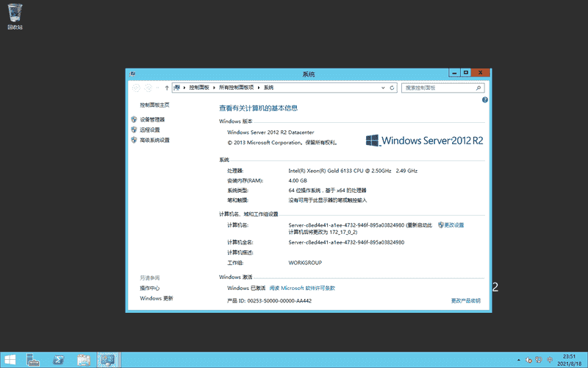Toggle the 中 input method indicator
Viewport: 588px width, 368px height.
point(550,360)
